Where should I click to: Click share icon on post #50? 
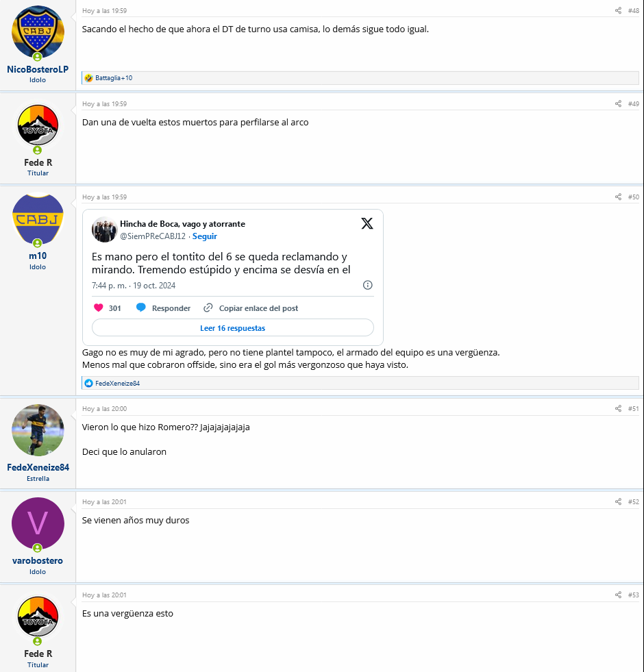pyautogui.click(x=618, y=197)
